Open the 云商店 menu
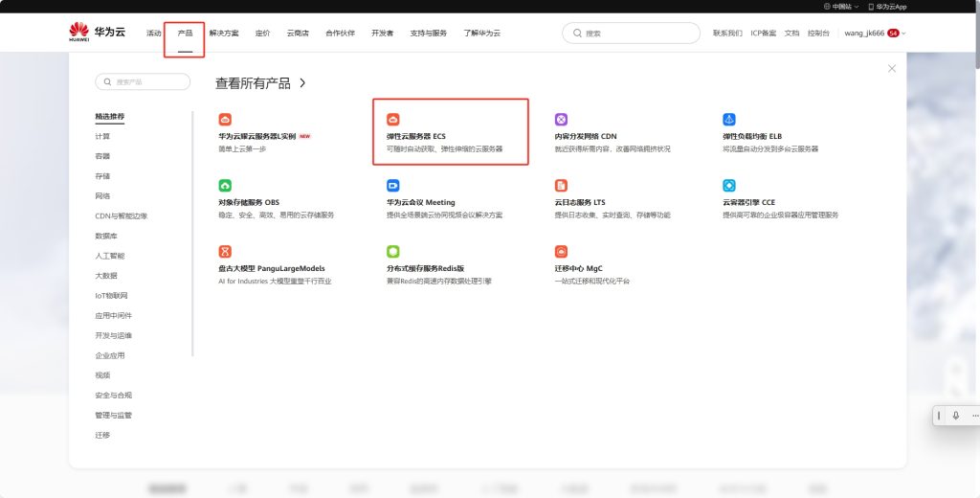Viewport: 980px width, 498px height. tap(298, 34)
